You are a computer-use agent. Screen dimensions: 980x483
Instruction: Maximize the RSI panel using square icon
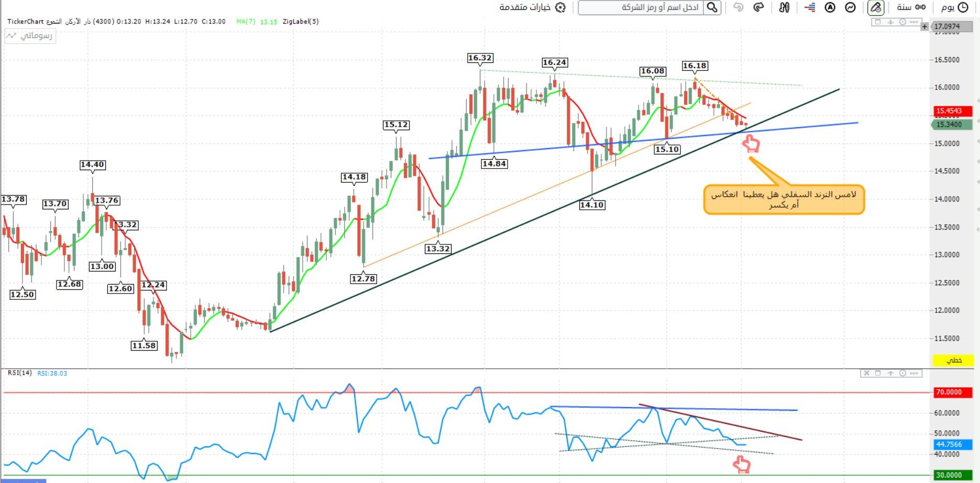878,373
